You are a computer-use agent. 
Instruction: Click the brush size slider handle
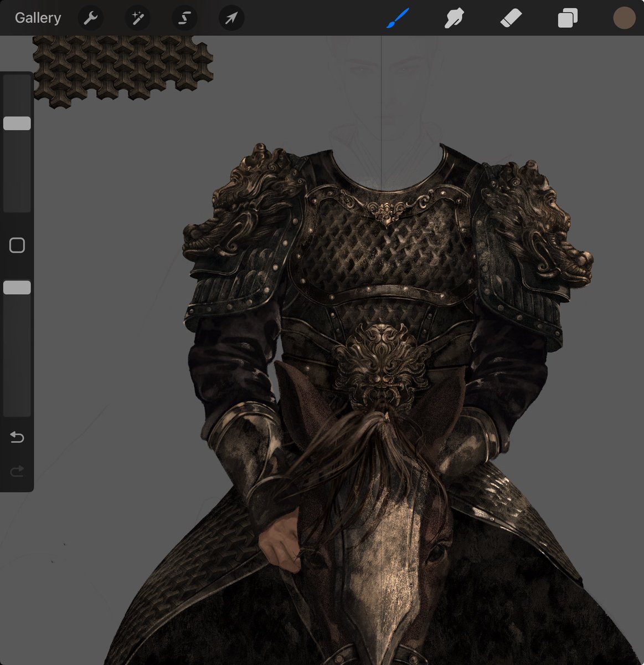pyautogui.click(x=17, y=123)
